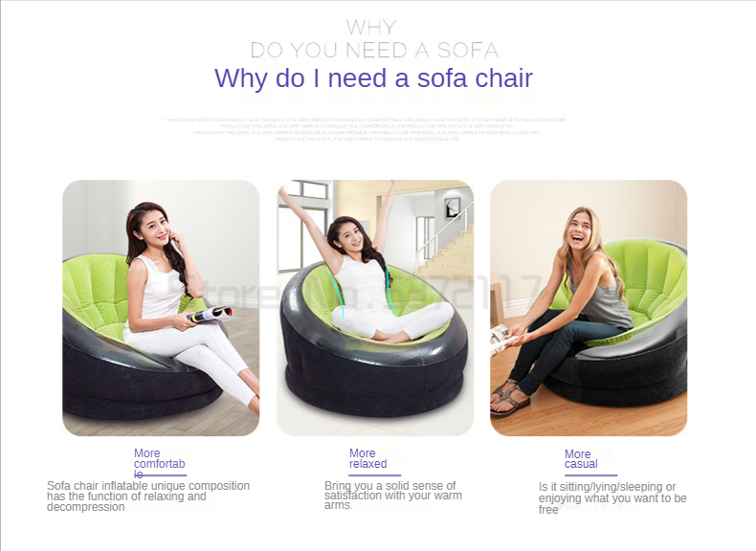Click the underline beneath 'More relaxed'

(x=374, y=475)
